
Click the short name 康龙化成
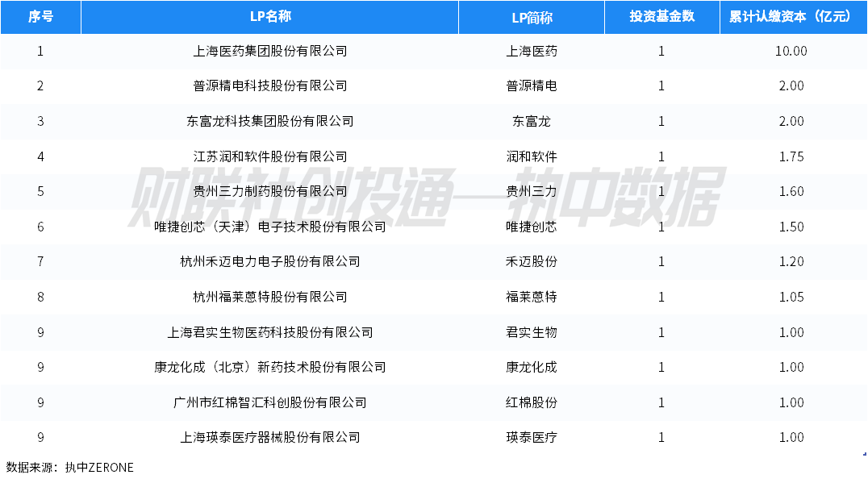point(532,368)
